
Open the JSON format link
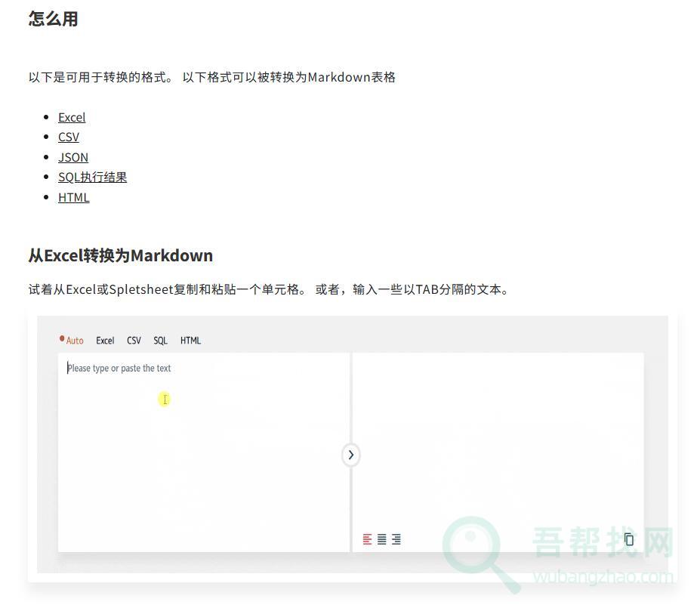point(73,157)
